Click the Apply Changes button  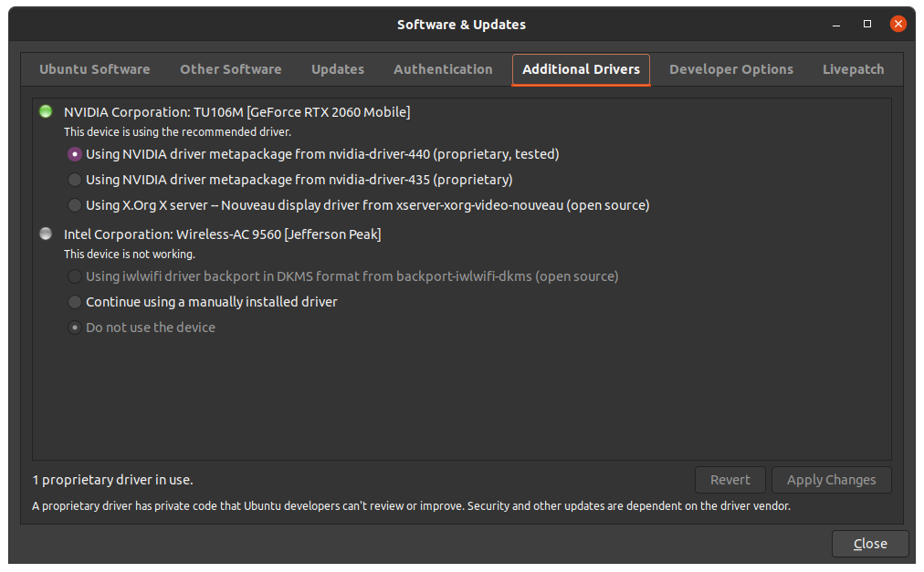pyautogui.click(x=831, y=480)
